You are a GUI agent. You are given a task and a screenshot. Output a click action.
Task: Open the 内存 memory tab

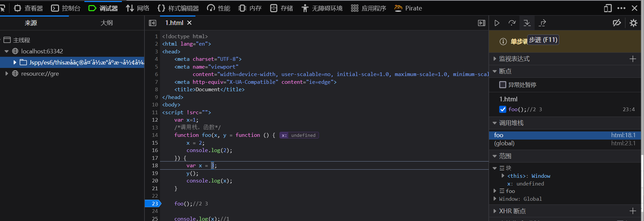pos(250,8)
